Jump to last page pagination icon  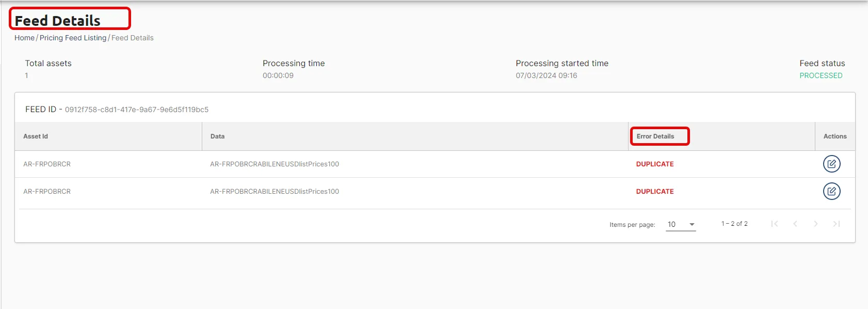click(837, 224)
